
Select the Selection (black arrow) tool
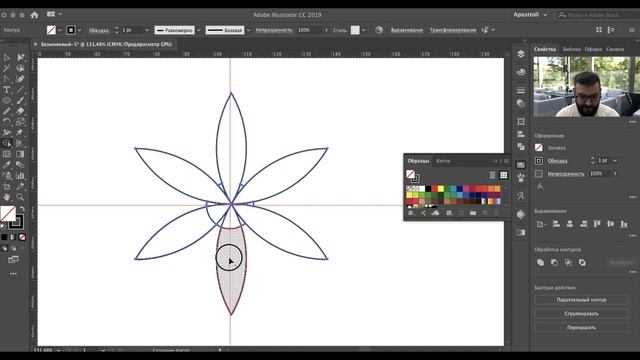point(7,58)
